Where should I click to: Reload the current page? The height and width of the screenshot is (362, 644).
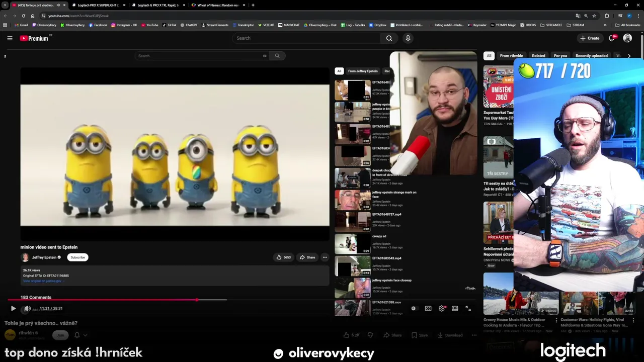point(23,16)
